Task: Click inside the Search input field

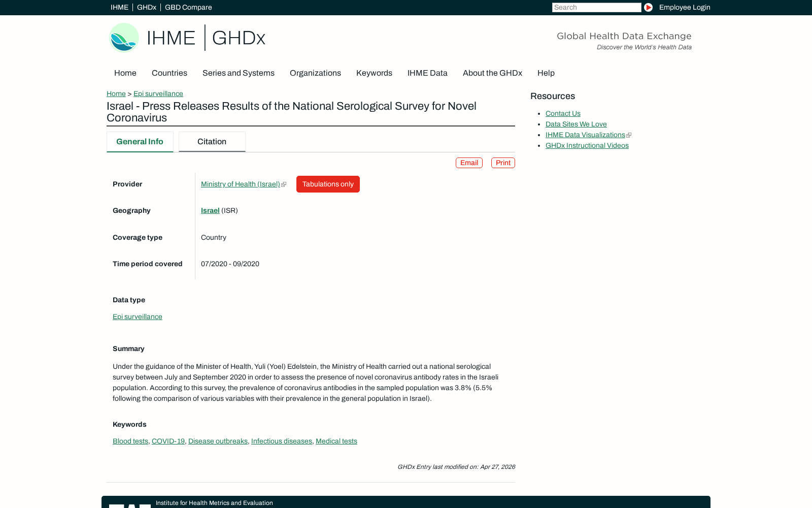Action: point(596,7)
